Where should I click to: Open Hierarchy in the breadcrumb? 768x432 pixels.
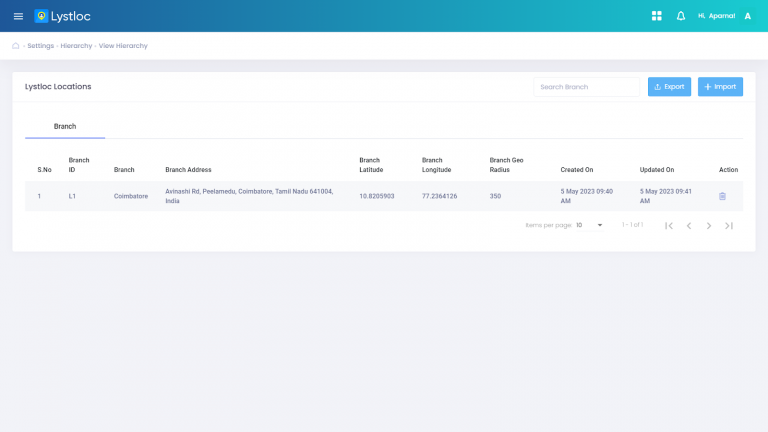[x=76, y=46]
